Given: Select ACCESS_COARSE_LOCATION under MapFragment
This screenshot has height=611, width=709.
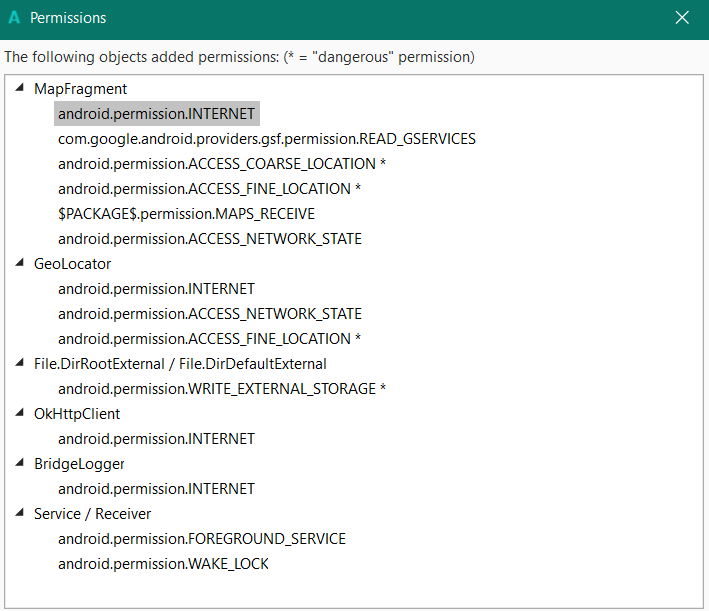Looking at the screenshot, I should (222, 164).
